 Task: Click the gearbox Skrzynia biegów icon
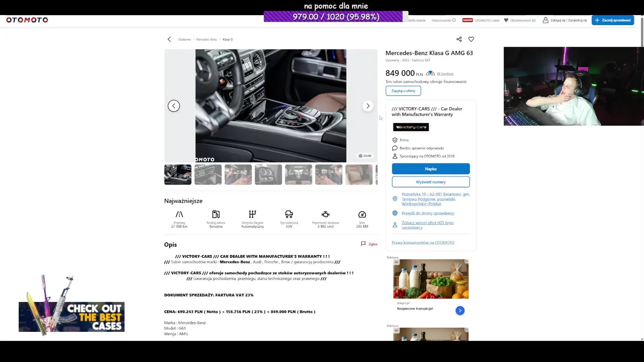[252, 215]
